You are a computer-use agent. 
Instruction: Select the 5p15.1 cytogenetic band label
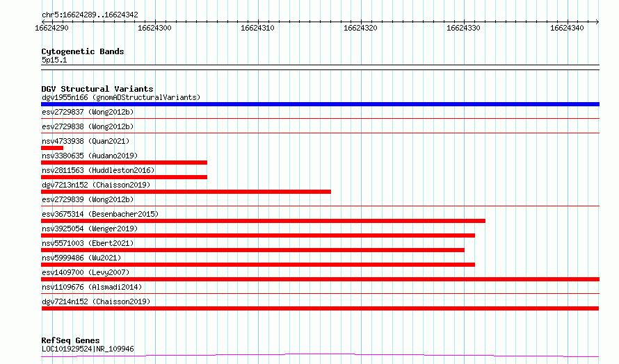click(x=54, y=60)
